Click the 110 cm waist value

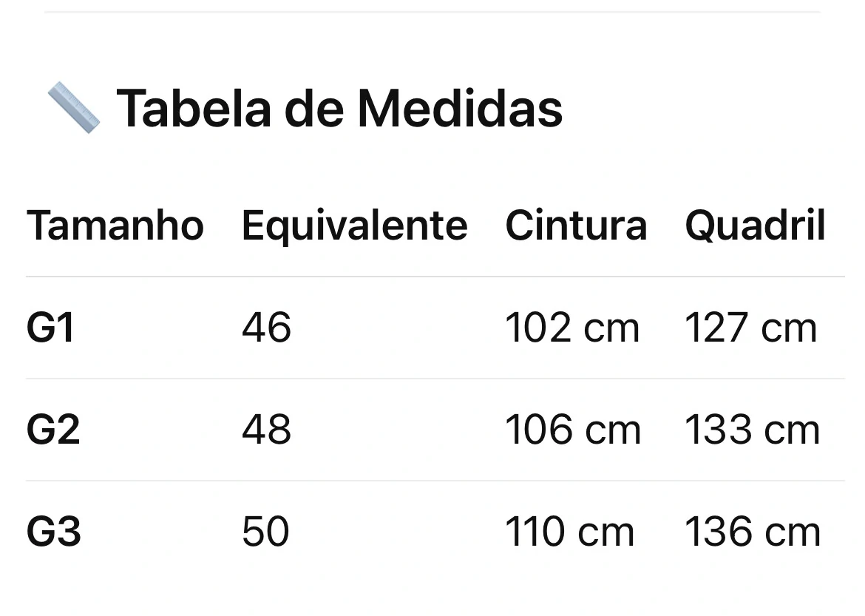pos(570,532)
